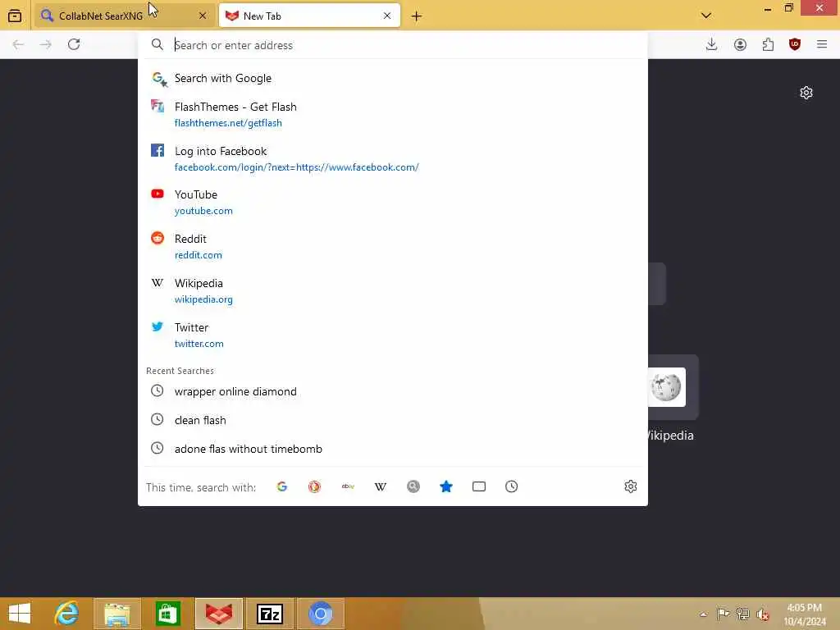The image size is (840, 630).
Task: Open Windows Store from taskbar
Action: tap(167, 614)
